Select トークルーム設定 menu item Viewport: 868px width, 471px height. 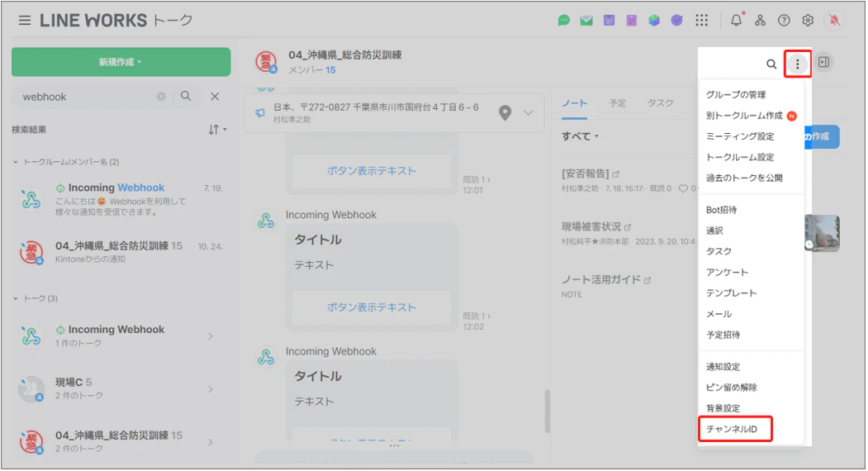[740, 157]
